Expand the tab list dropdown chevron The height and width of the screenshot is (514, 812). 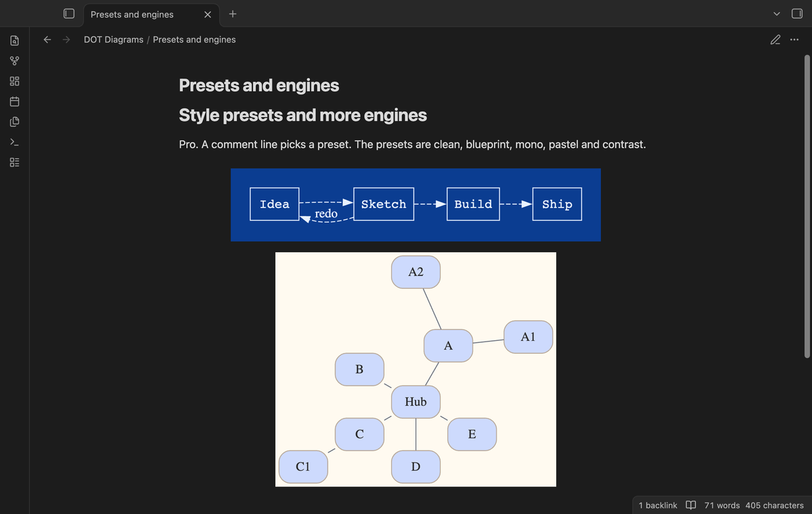point(776,14)
